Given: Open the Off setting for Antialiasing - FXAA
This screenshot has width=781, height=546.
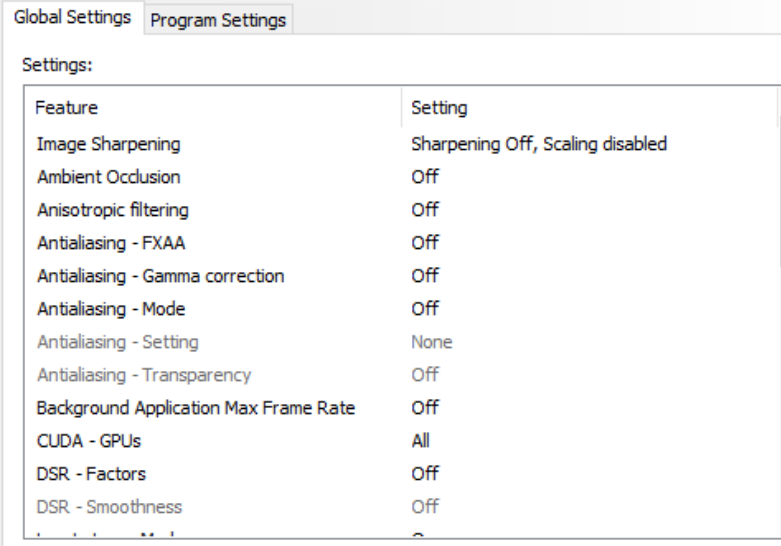Looking at the screenshot, I should (x=425, y=243).
